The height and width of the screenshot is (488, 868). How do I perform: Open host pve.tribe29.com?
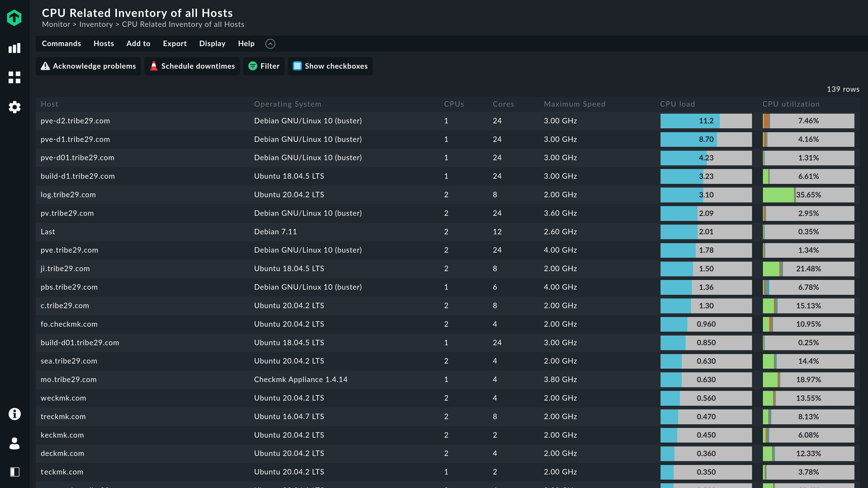tap(69, 250)
